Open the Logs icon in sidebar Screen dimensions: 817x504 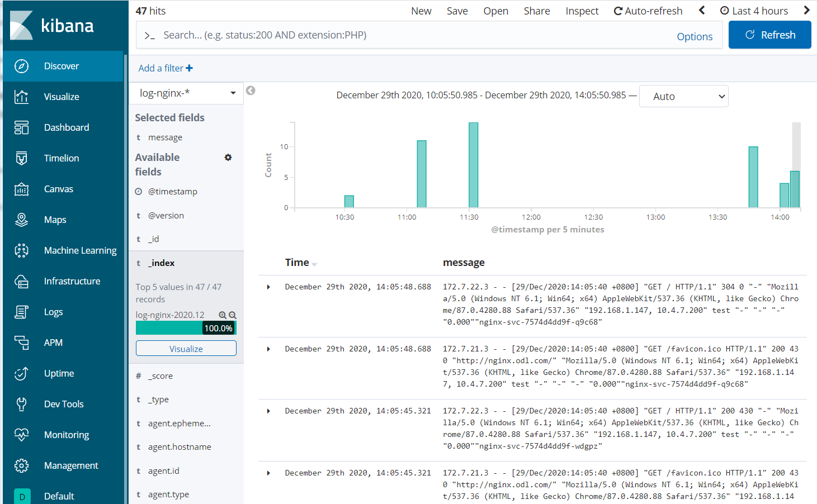tap(21, 312)
